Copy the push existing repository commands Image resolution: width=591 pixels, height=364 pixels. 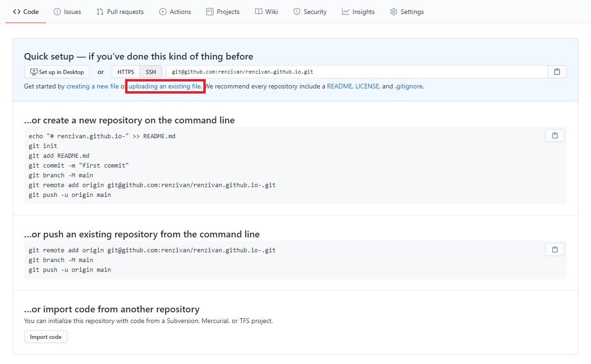tap(555, 249)
